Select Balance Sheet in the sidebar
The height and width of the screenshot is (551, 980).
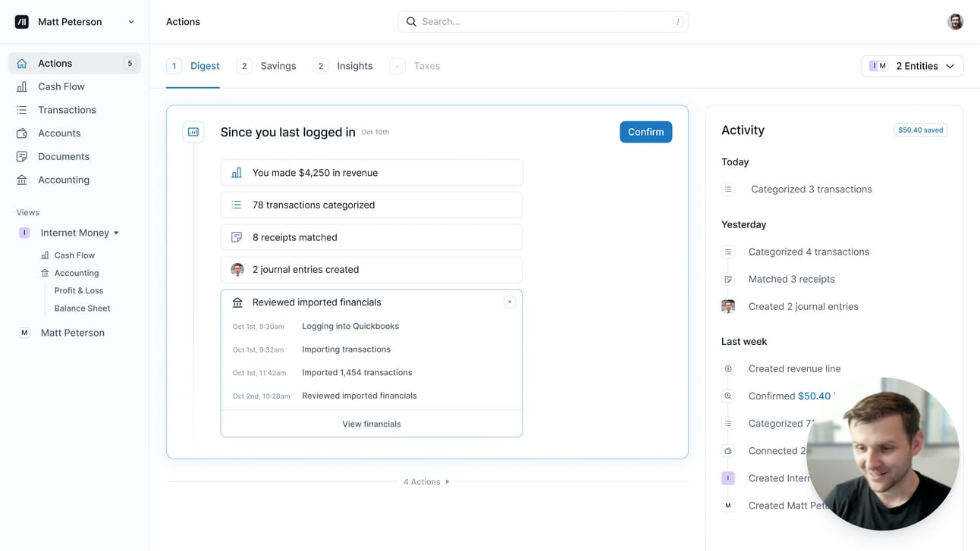(82, 308)
